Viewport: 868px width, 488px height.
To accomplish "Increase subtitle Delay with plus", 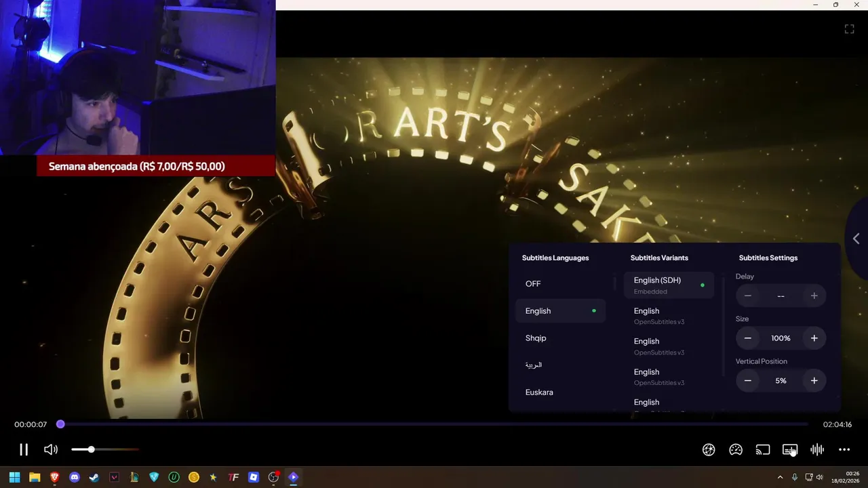I will (814, 296).
